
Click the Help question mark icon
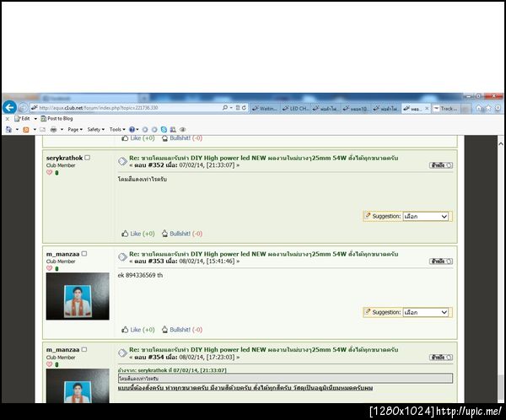pyautogui.click(x=132, y=129)
